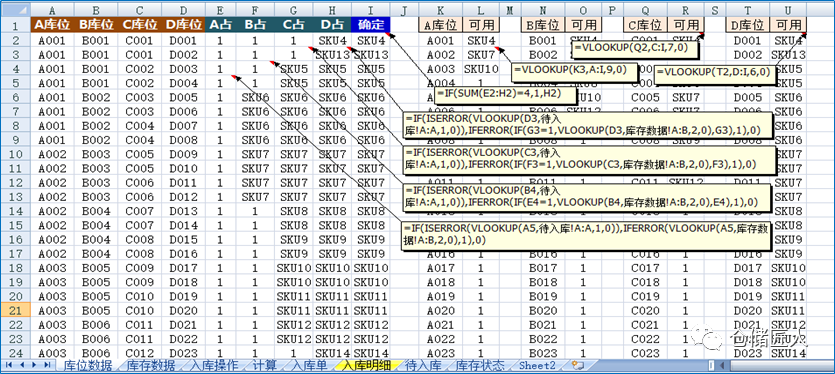Viewport: 835px width, 374px height.
Task: Click the blue 确定 header cell
Action: (371, 25)
